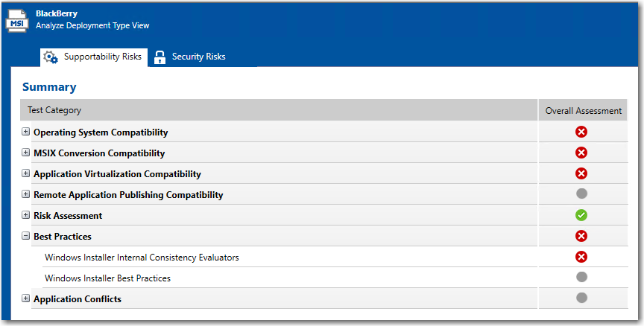Select Windows Installer Internal Consistency Evaluators row
Viewport: 644px width, 326px height.
pyautogui.click(x=142, y=258)
